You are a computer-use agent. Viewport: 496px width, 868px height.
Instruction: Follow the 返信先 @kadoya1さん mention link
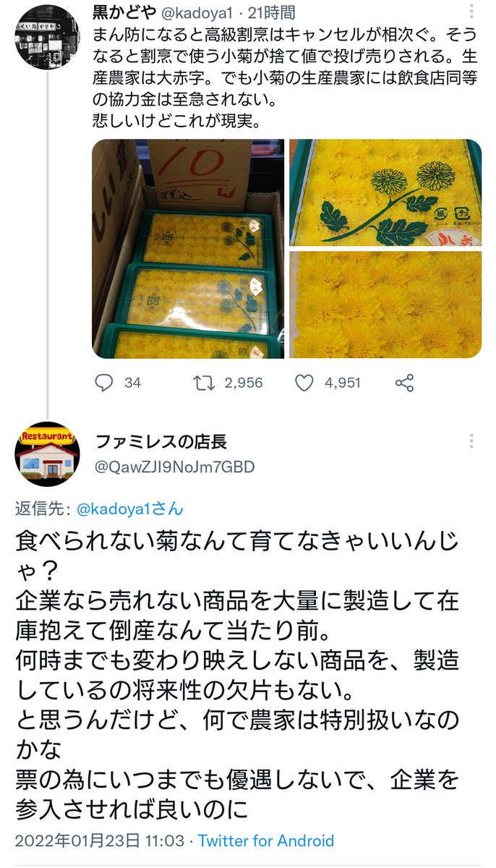click(x=129, y=509)
